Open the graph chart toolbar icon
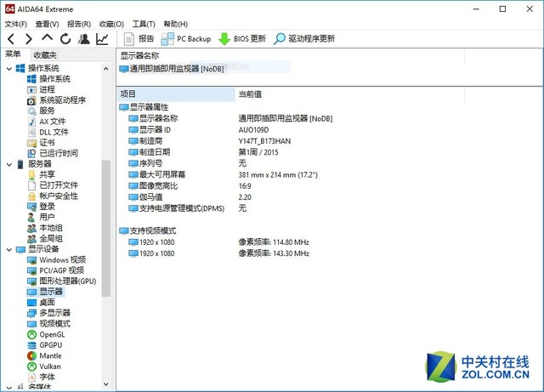Screen dimensions: 544x392 point(102,39)
